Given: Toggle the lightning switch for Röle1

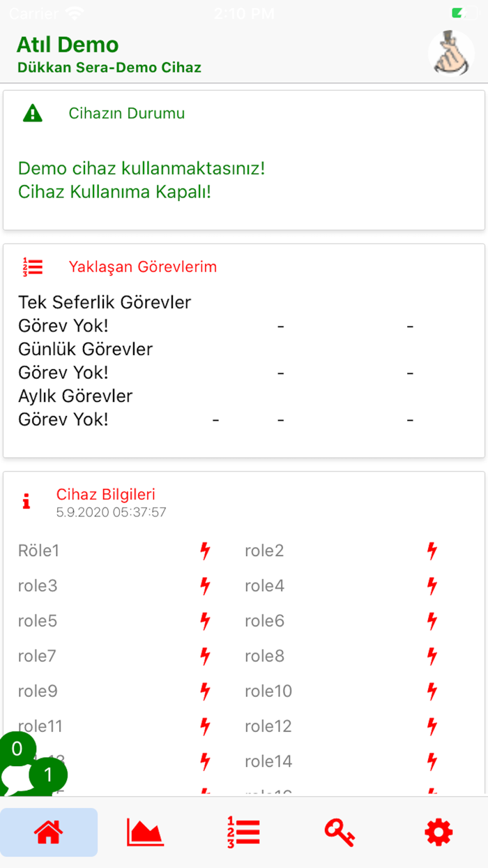Looking at the screenshot, I should point(204,551).
